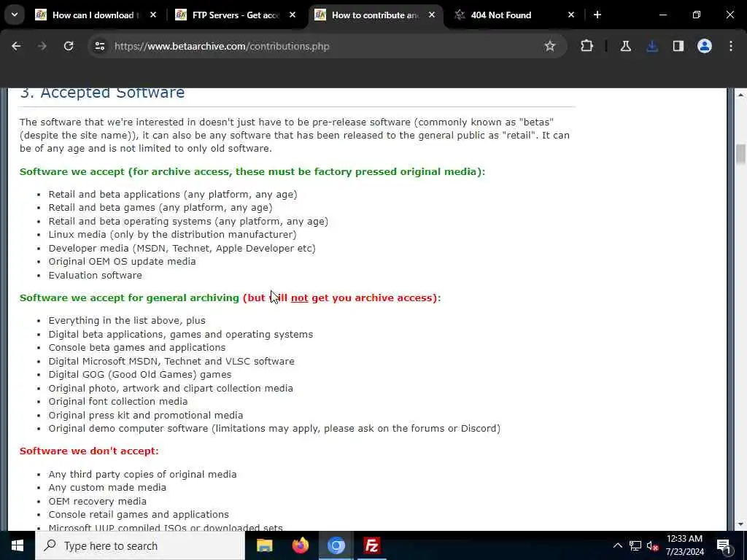Bookmark this page with the star icon
The width and height of the screenshot is (747, 560).
550,46
